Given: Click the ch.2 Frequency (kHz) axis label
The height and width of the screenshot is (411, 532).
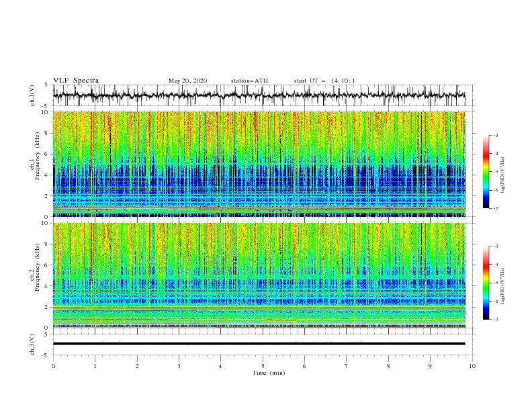Looking at the screenshot, I should [x=35, y=267].
